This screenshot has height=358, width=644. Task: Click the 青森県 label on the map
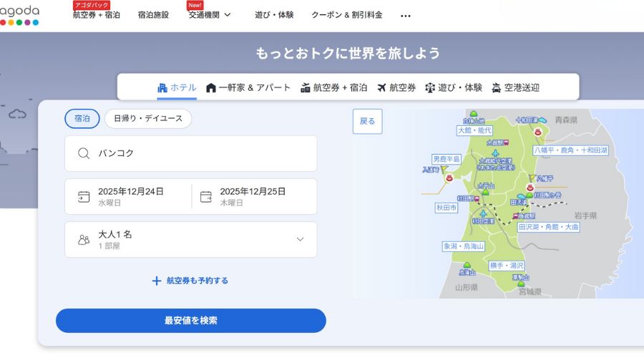point(566,120)
